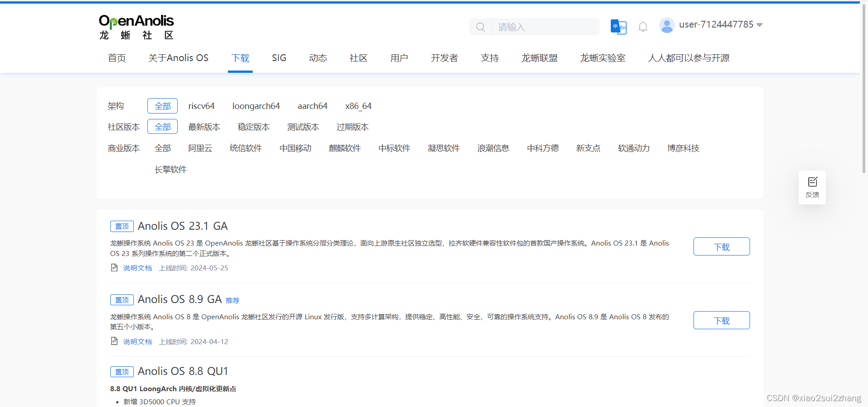Open the 社区 navigation item

click(x=359, y=58)
